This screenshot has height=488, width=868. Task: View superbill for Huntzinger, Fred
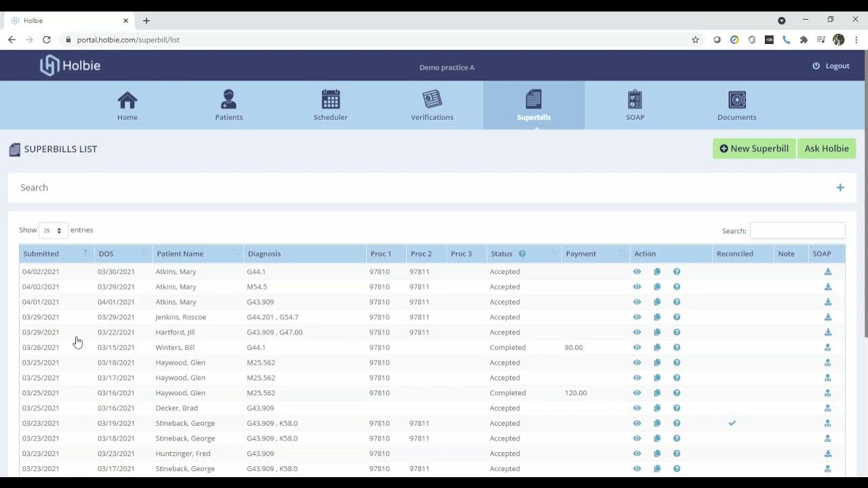tap(637, 453)
